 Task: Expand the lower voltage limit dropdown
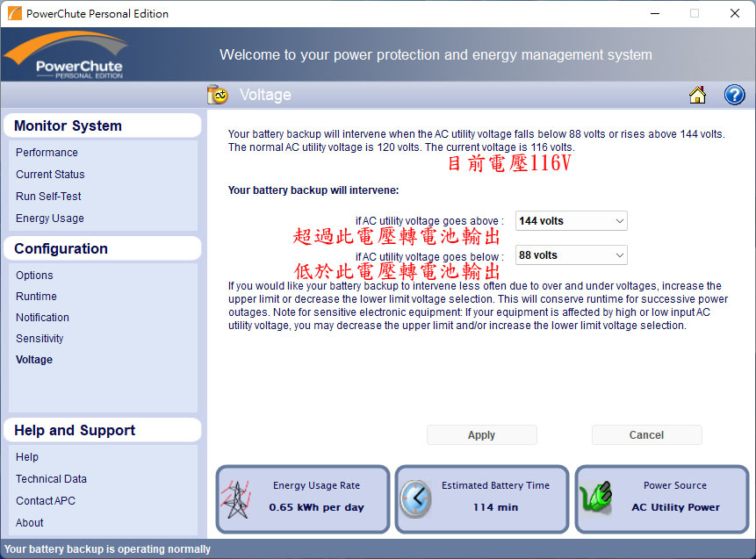[572, 254]
